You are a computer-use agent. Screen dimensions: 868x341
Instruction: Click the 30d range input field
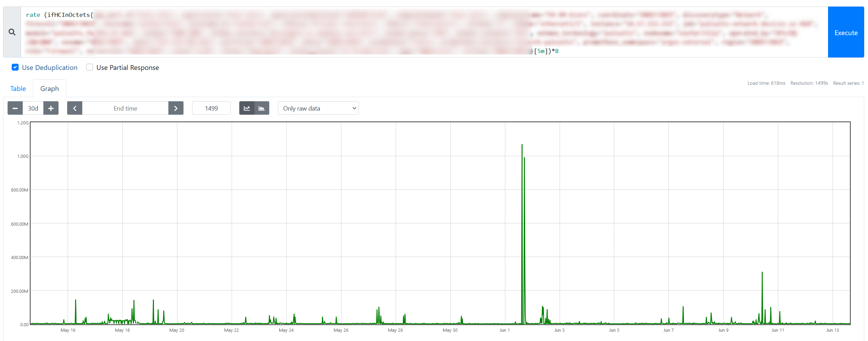pos(33,108)
